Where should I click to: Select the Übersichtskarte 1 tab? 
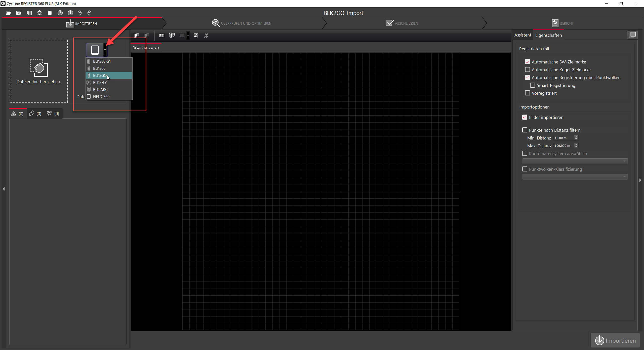pos(146,48)
